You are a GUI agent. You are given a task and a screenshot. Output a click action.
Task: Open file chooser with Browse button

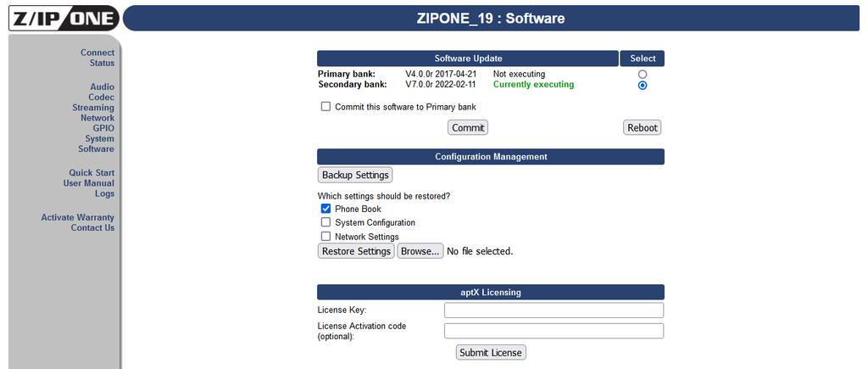(420, 251)
